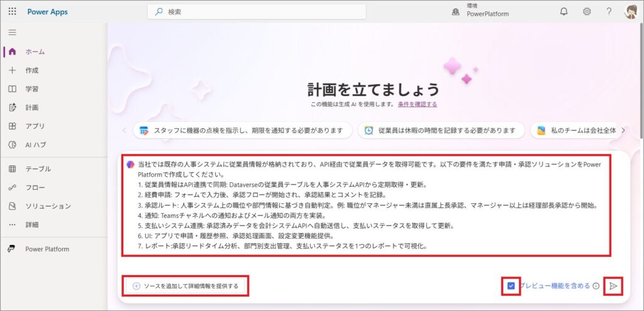Click the 条件を確認する link
The height and width of the screenshot is (311, 644).
coord(418,104)
